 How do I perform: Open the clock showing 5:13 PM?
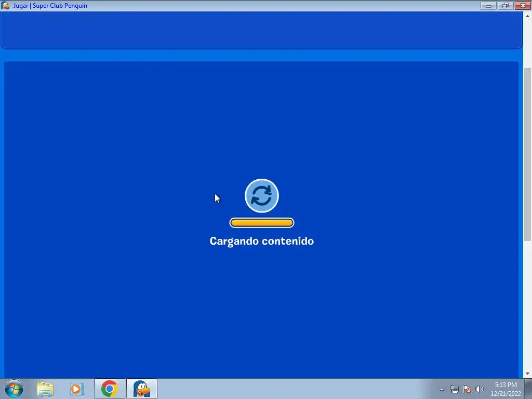pos(506,389)
